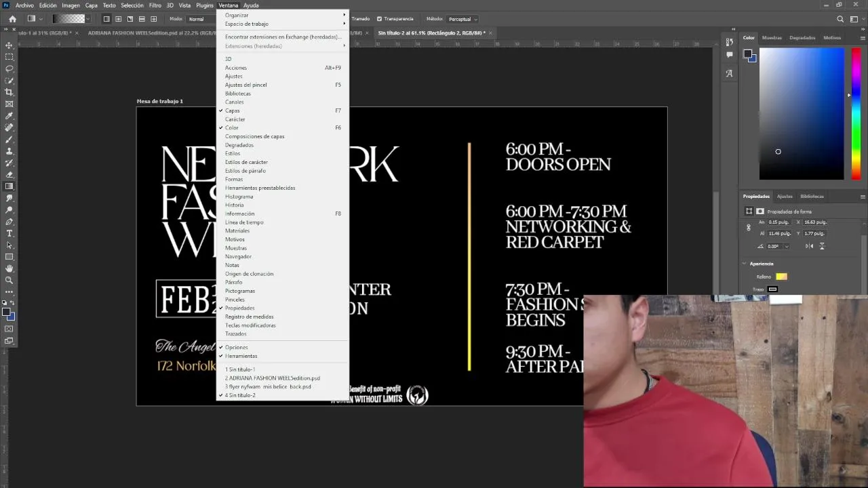Image resolution: width=868 pixels, height=488 pixels.
Task: Choose the angle gradient style icon
Action: pos(130,19)
